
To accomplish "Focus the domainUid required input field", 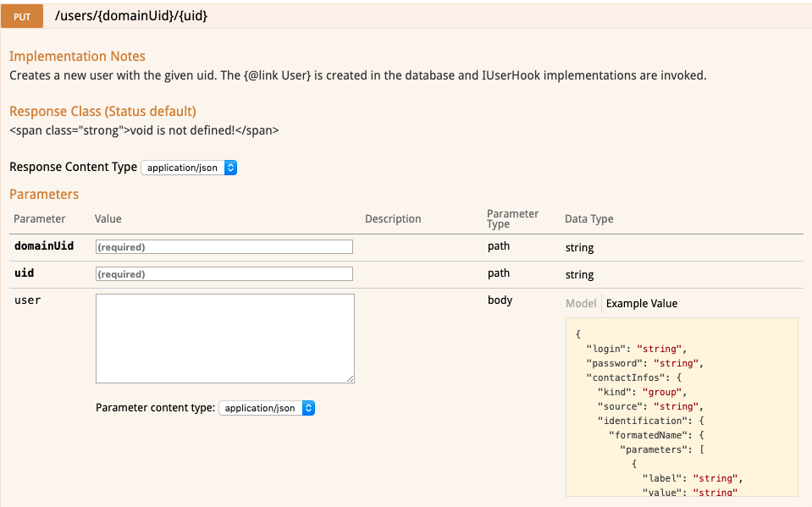I will click(x=224, y=247).
